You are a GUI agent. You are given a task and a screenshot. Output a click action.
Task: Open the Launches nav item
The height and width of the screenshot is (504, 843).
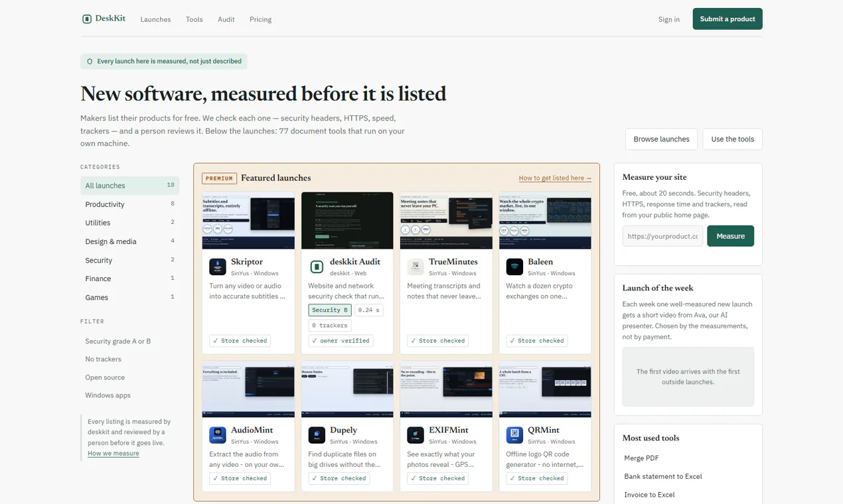point(155,19)
